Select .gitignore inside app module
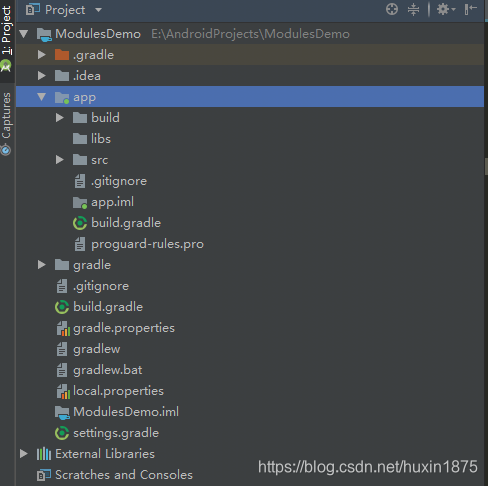 (119, 181)
